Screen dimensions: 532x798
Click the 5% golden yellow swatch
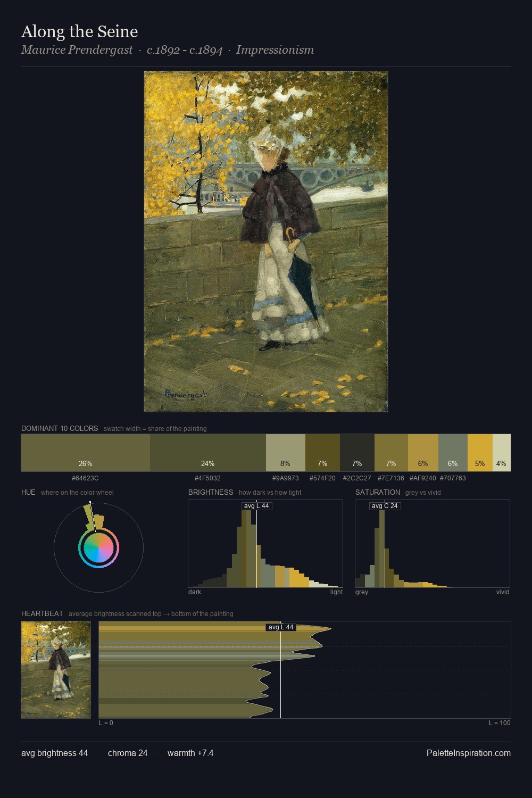point(480,453)
